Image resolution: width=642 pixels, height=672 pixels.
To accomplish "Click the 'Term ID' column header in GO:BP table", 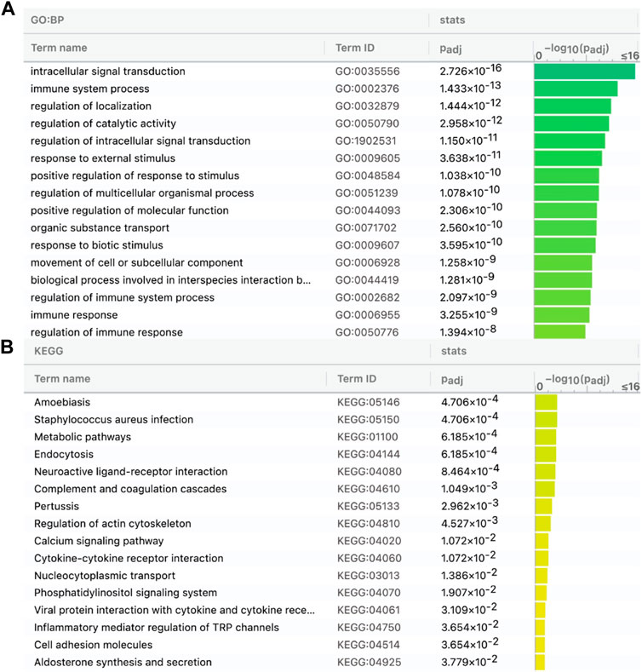I will click(x=355, y=48).
